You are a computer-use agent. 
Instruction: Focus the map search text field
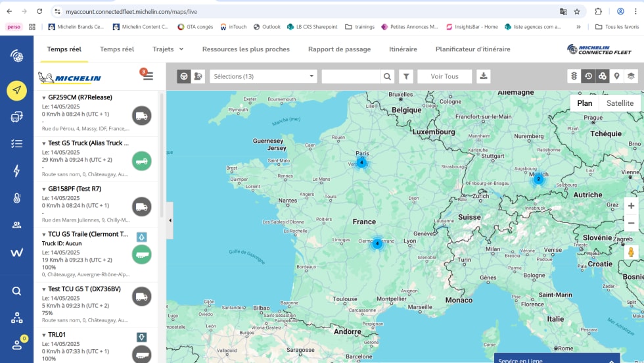pyautogui.click(x=351, y=76)
